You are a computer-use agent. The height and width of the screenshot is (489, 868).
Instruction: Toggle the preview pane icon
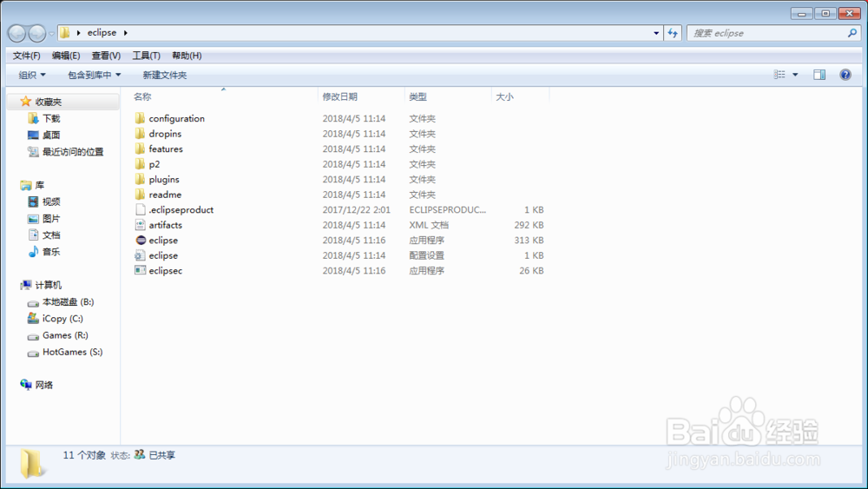point(819,74)
